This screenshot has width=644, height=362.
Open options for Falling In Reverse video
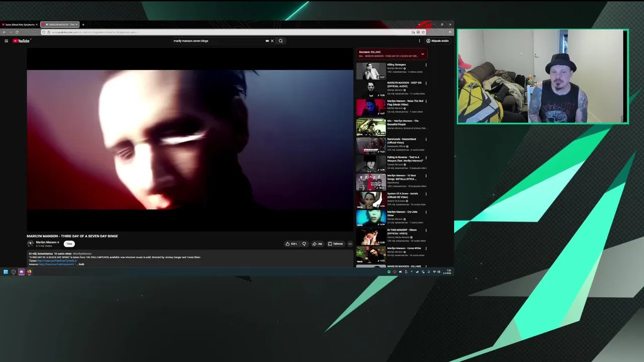click(426, 157)
